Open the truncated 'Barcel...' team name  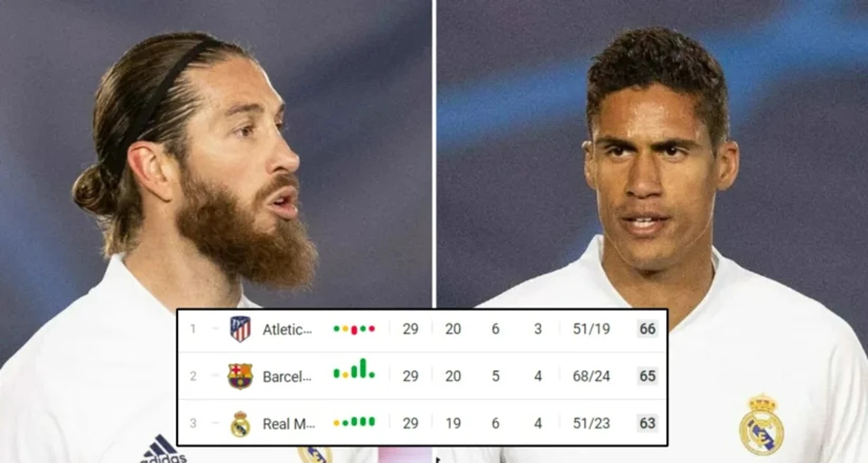point(287,377)
